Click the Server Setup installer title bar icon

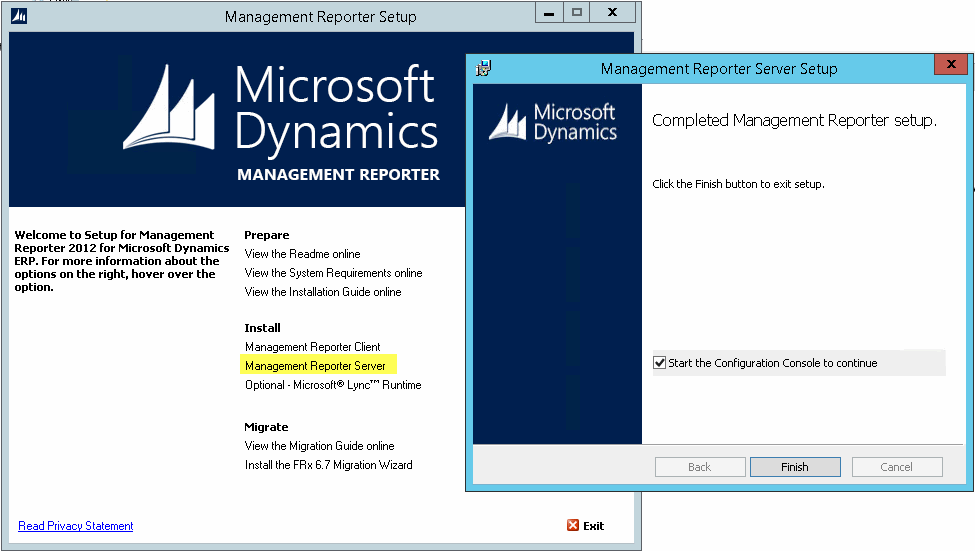point(483,68)
